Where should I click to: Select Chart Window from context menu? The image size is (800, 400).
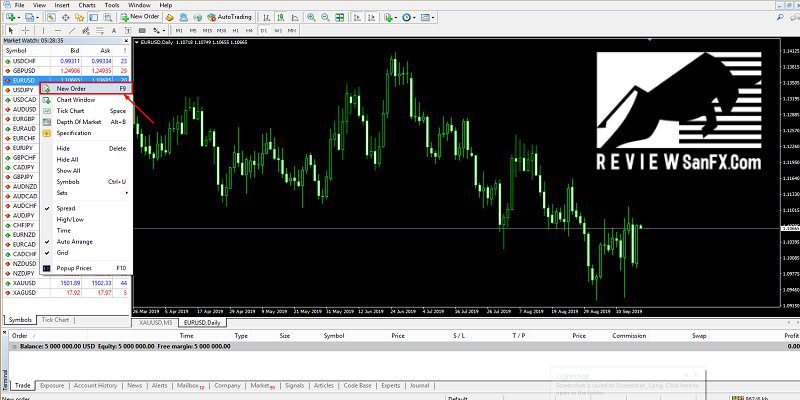[76, 100]
